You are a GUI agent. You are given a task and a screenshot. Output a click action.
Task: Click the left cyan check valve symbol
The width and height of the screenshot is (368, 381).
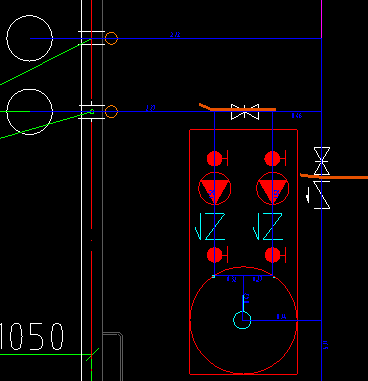pos(210,227)
